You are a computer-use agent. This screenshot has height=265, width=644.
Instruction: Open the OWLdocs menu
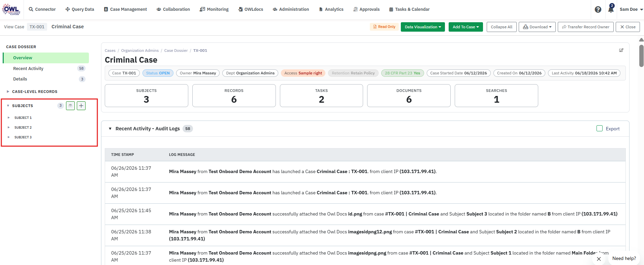(251, 9)
